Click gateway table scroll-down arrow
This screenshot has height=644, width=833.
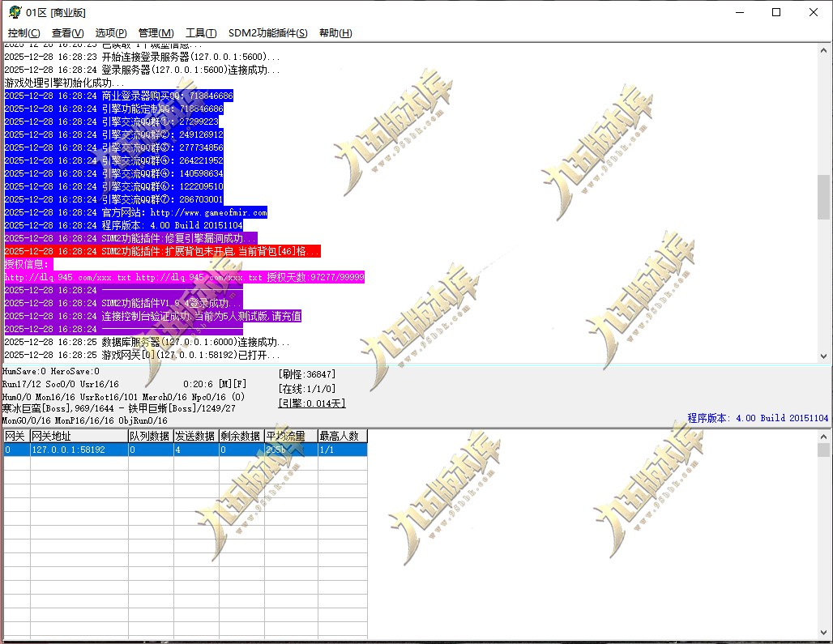(x=823, y=633)
